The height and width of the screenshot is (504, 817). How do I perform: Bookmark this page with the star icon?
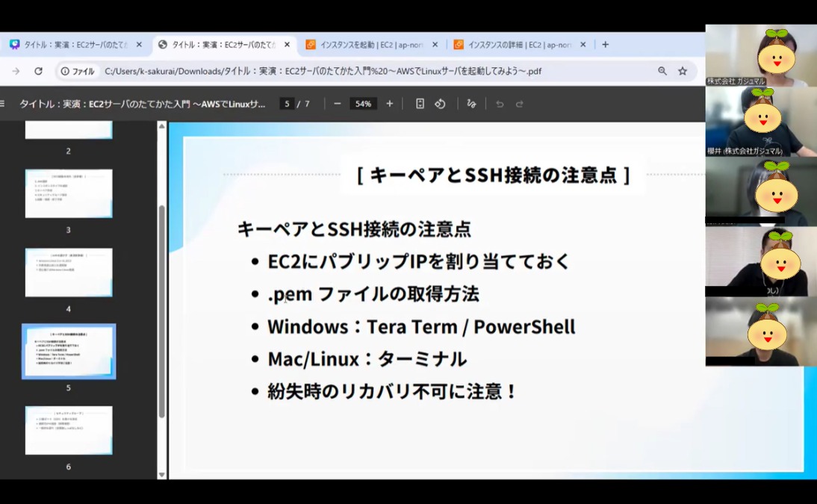pyautogui.click(x=682, y=71)
